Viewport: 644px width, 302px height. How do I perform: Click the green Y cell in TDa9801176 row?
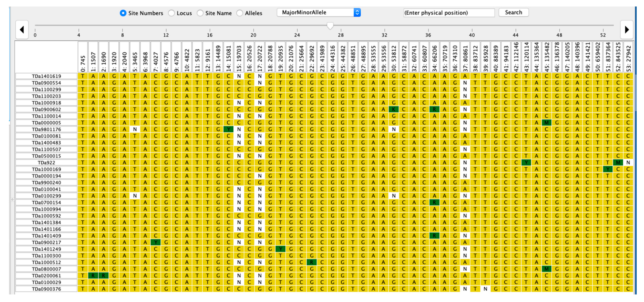tap(228, 129)
